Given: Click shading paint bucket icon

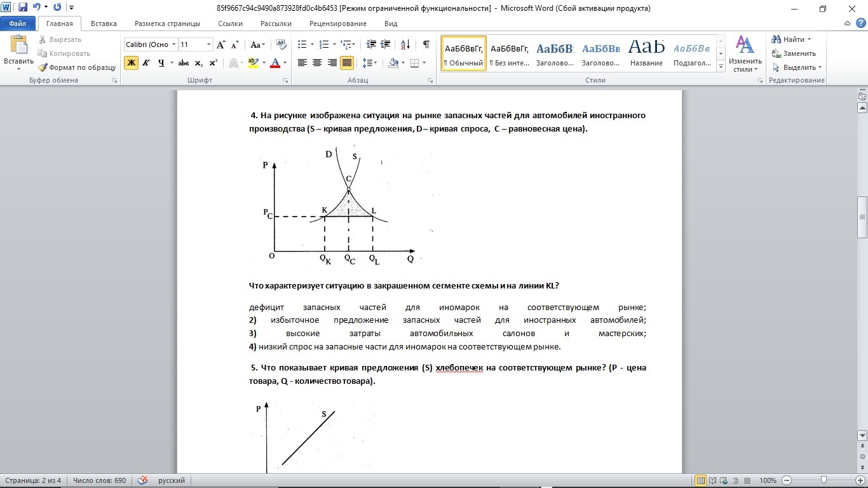Looking at the screenshot, I should 393,63.
